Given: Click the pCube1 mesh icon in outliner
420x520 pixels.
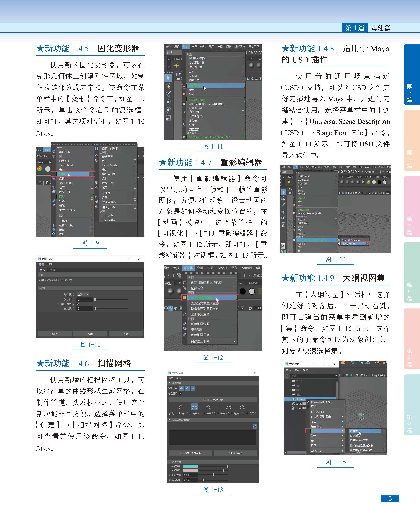Looking at the screenshot, I should click(293, 399).
